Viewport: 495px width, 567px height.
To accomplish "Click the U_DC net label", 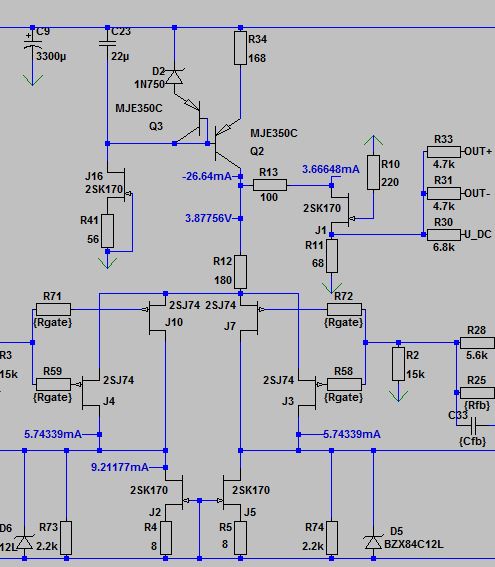I will 478,235.
